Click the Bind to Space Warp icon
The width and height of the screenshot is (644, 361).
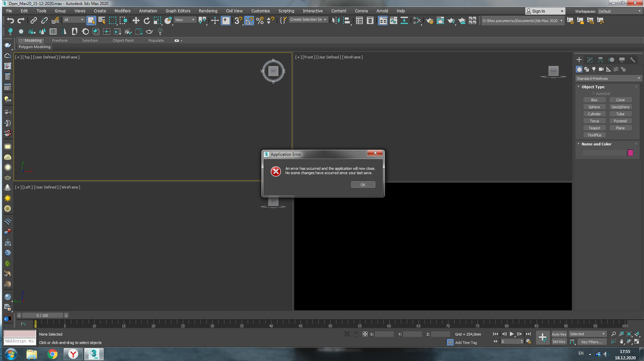click(56, 21)
